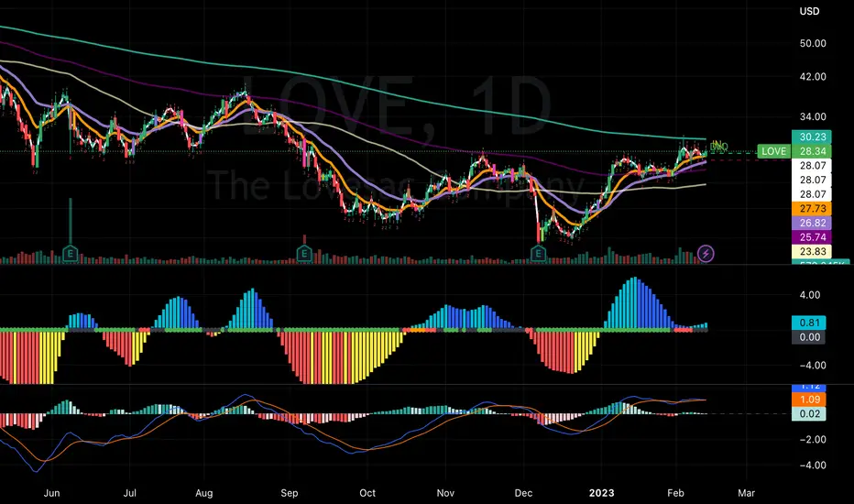Viewport: 854px width, 504px height.
Task: Click the Nov date on time axis
Action: point(445,493)
